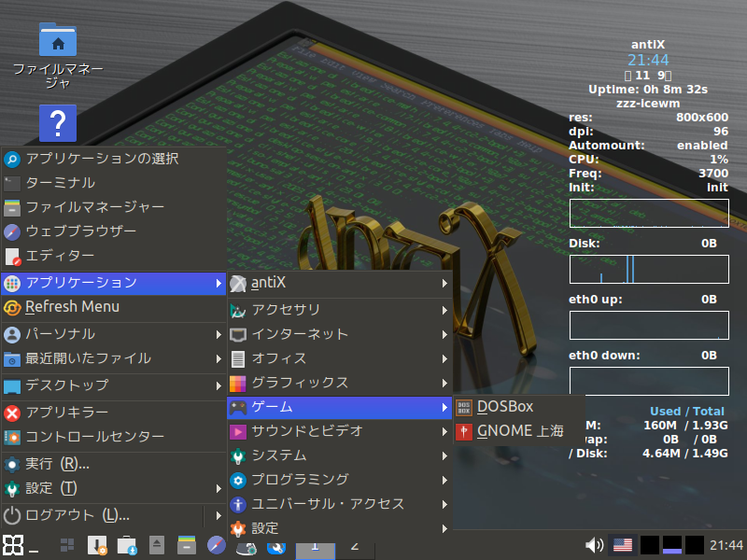Screen dimensions: 747x560
Task: Expand the インターネット submenu arrow
Action: [x=444, y=335]
